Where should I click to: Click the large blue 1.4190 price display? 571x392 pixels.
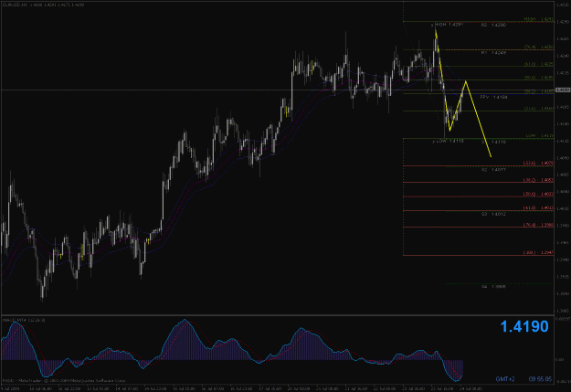point(524,326)
